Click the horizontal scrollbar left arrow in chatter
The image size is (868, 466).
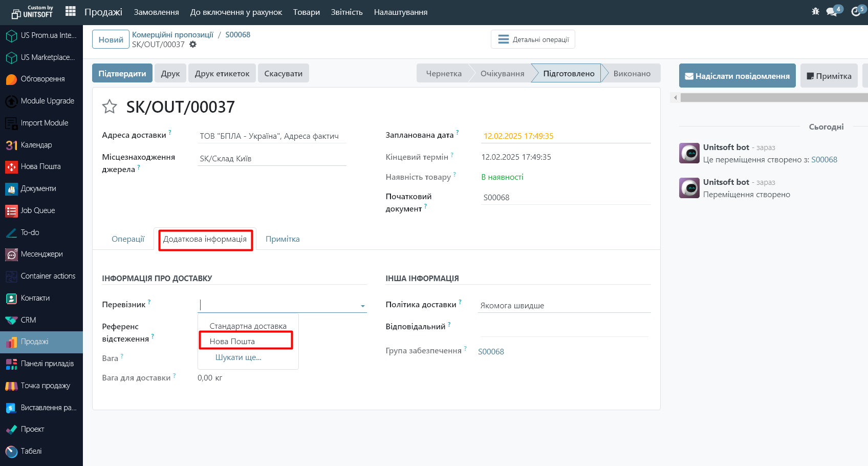pos(675,97)
